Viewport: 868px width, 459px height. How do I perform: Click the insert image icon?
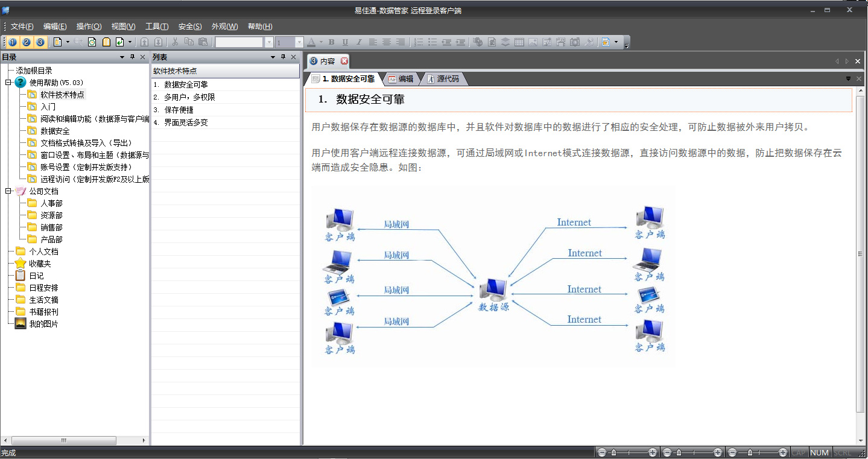click(x=533, y=42)
